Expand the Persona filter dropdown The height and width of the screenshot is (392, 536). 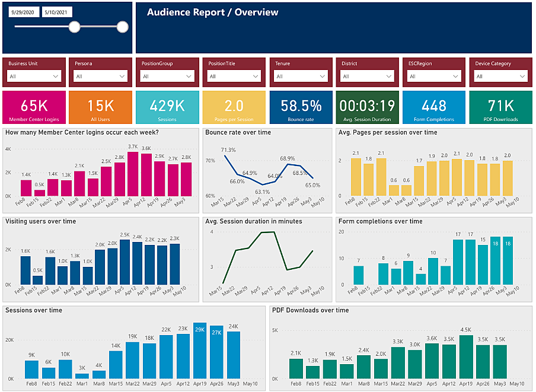(101, 76)
